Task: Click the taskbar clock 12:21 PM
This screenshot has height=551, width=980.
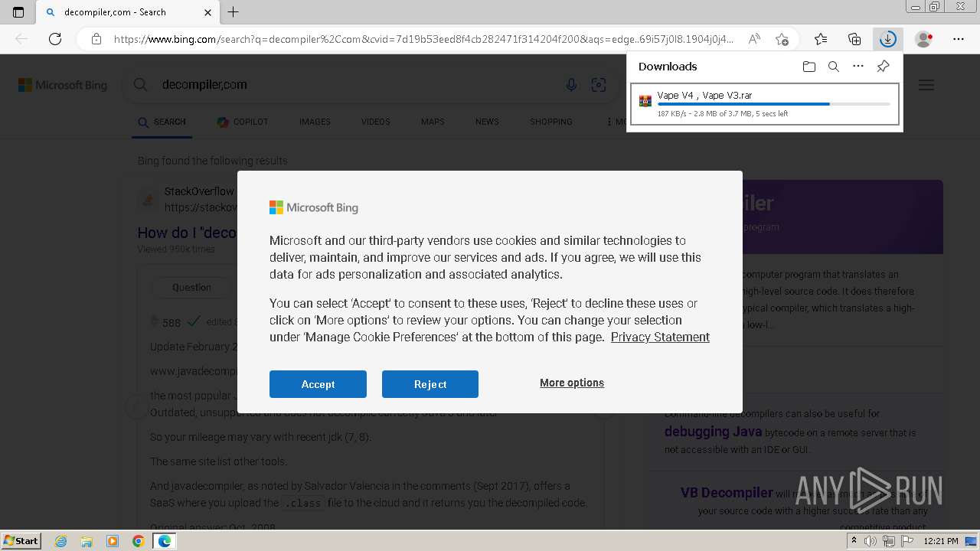Action: [941, 541]
